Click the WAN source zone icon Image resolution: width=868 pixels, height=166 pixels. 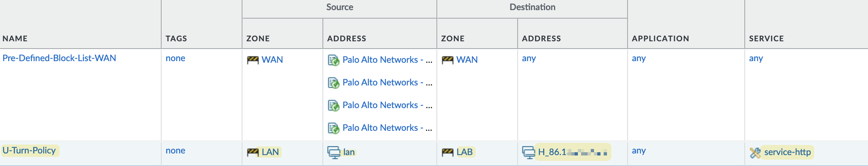[x=253, y=60]
